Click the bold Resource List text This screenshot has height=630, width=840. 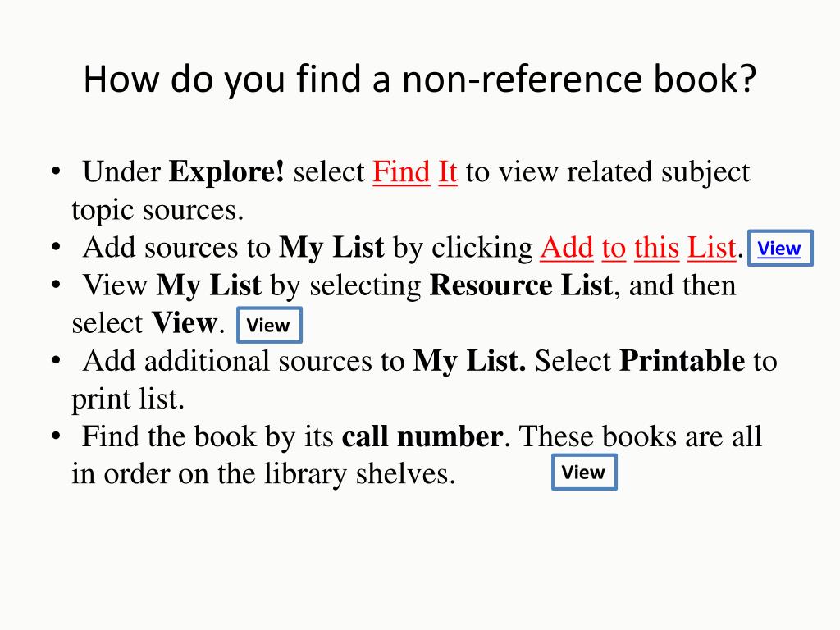click(x=521, y=285)
